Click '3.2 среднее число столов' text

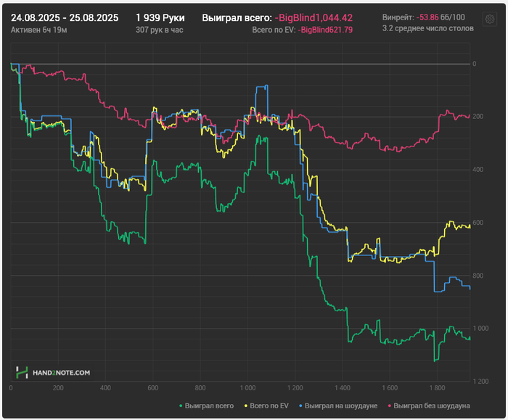tap(428, 28)
